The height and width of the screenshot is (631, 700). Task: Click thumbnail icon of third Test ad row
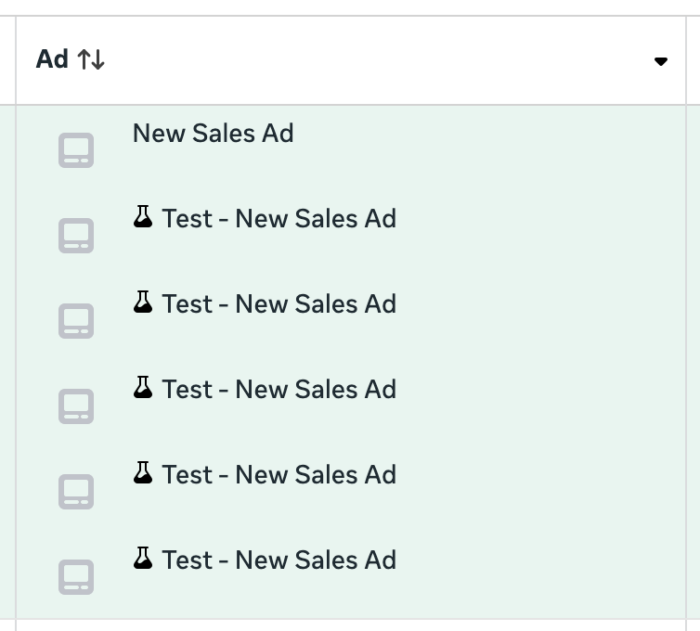tap(76, 406)
